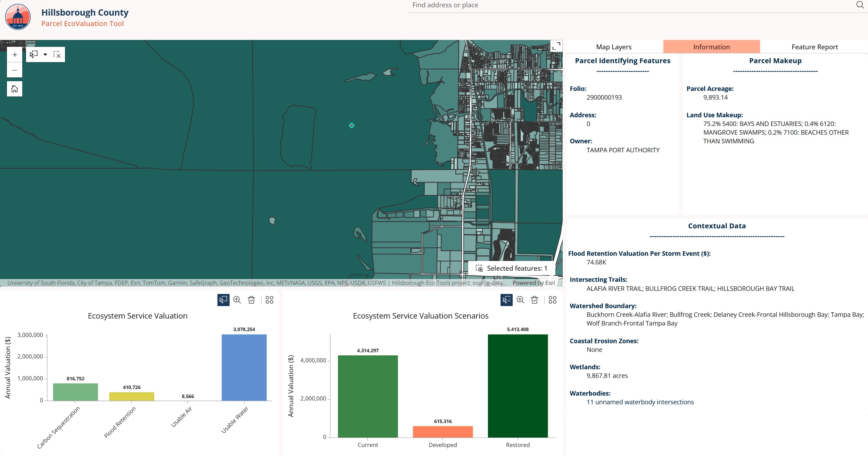Expand the map to fullscreen
Screen dimensions: 868x456
pyautogui.click(x=556, y=46)
